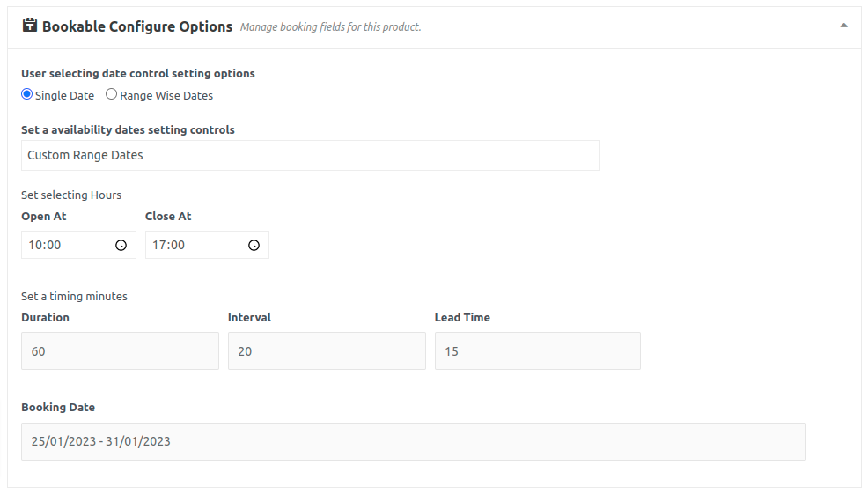
Task: Click the 10:00 Open At time value
Action: tap(45, 246)
